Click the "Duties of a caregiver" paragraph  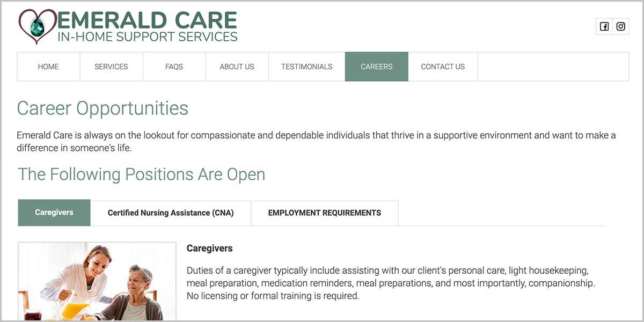(x=391, y=283)
